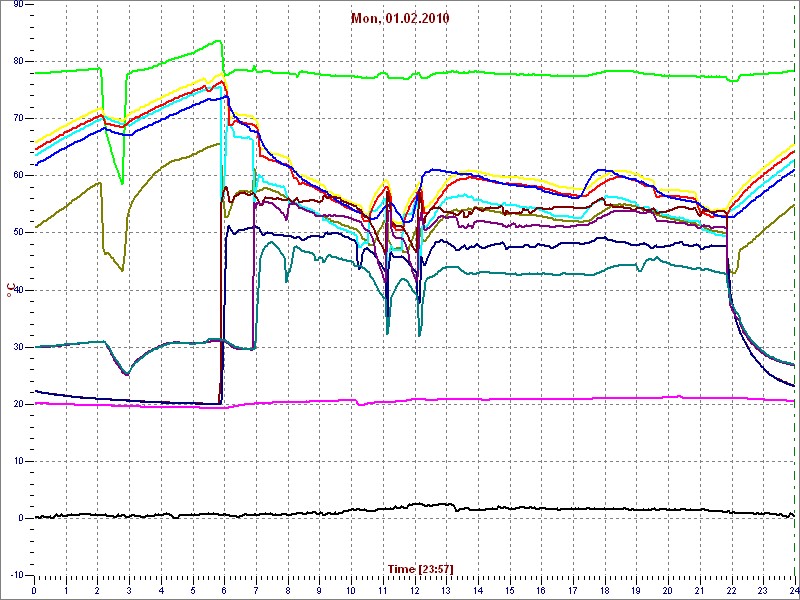Click hour label 20 on the horizontal time axis

coord(668,590)
